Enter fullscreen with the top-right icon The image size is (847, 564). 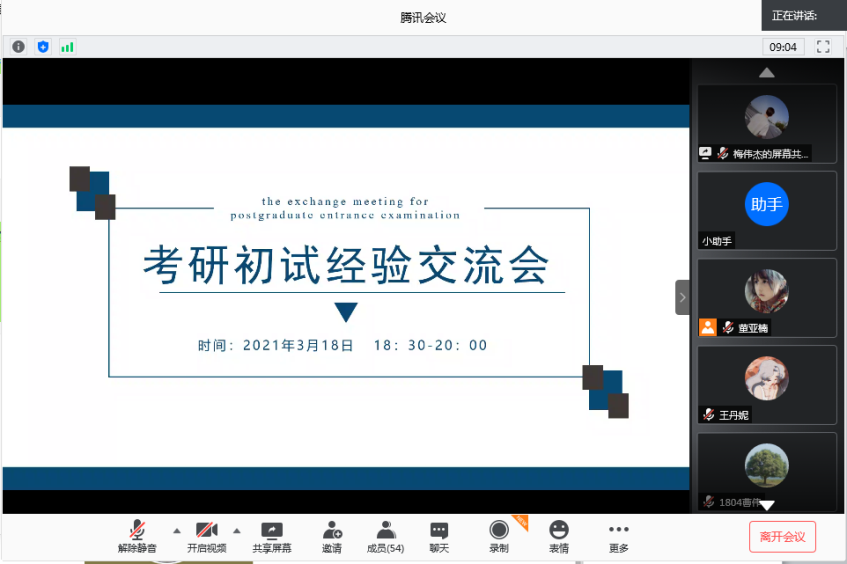click(x=823, y=46)
